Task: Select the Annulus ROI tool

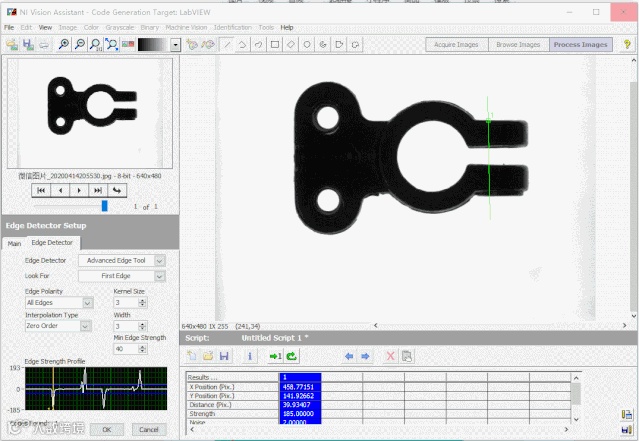Action: point(323,44)
